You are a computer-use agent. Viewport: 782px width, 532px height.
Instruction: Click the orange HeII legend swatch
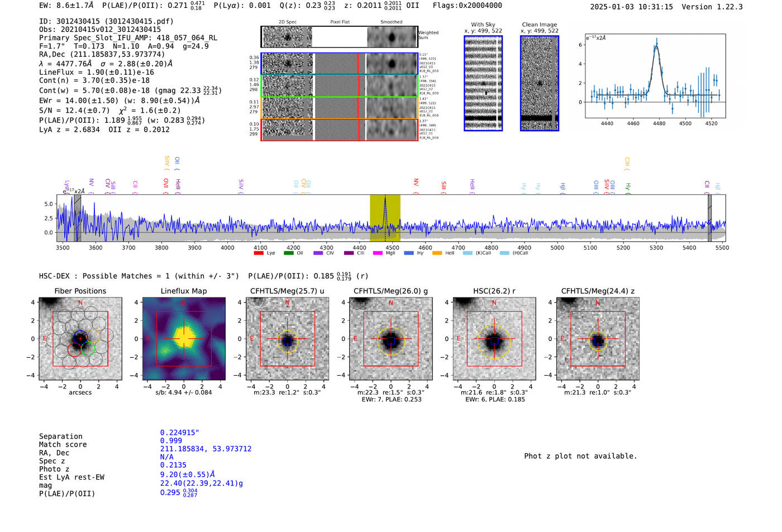click(438, 253)
